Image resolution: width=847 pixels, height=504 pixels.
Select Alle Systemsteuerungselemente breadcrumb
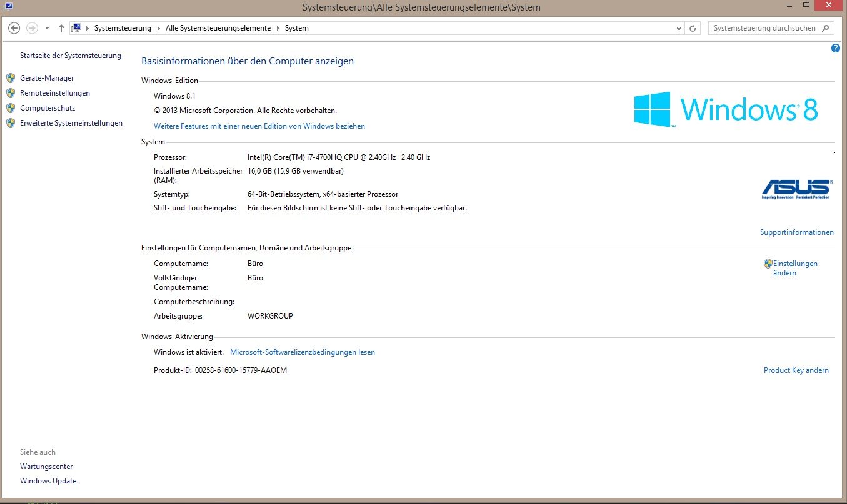(x=218, y=28)
